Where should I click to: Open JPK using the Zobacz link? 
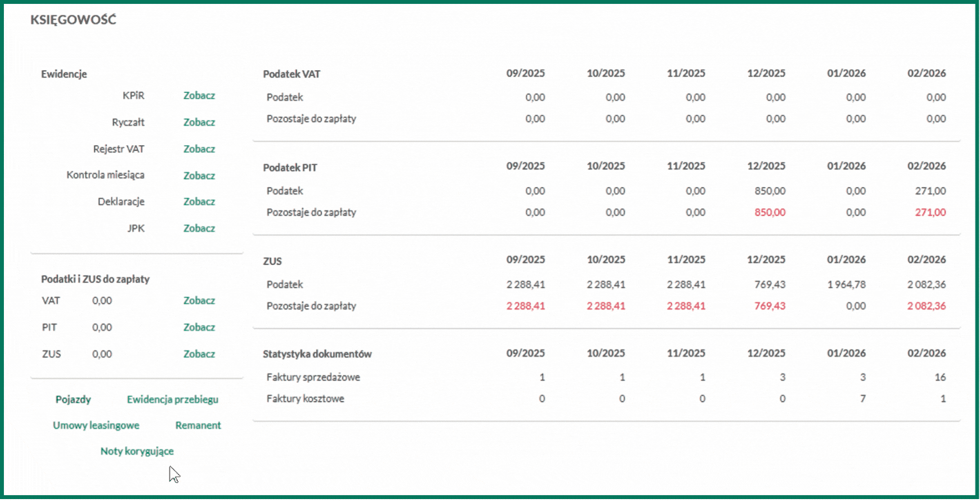199,228
